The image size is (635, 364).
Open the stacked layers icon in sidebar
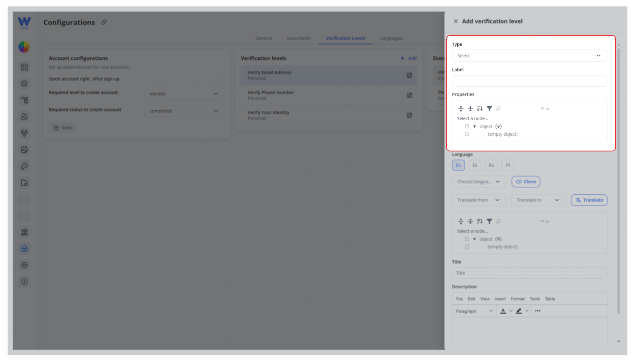pos(24,84)
